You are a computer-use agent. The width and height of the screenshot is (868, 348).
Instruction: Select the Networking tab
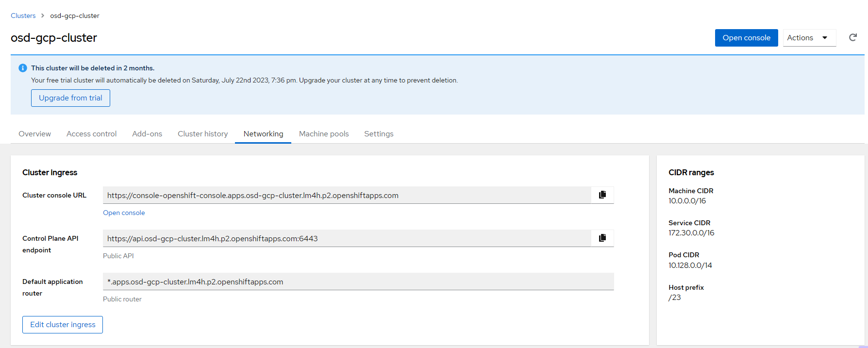[263, 134]
